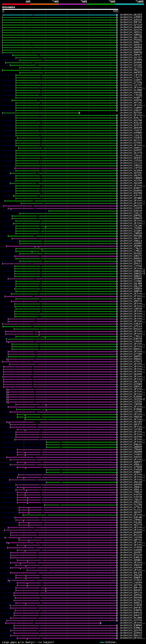The height and width of the screenshot is (644, 146).
Task: Click the white query sequence ruler bar
Action: point(60,10)
